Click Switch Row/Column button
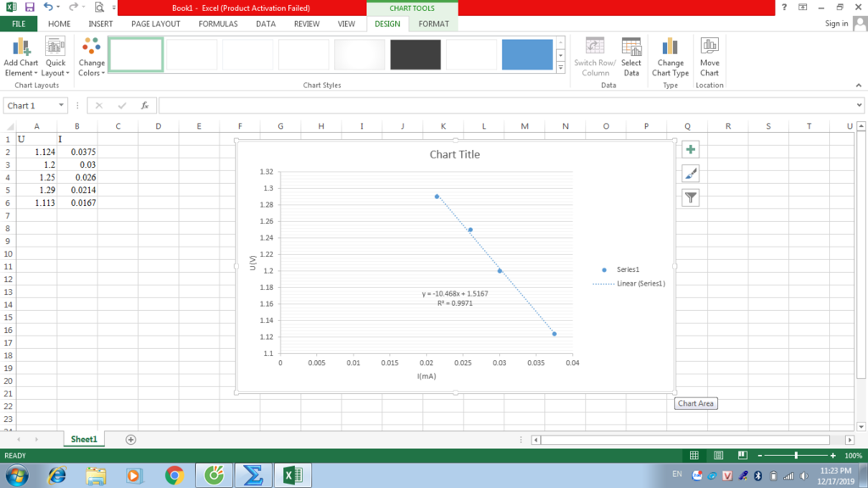Image resolution: width=868 pixels, height=488 pixels. [595, 57]
